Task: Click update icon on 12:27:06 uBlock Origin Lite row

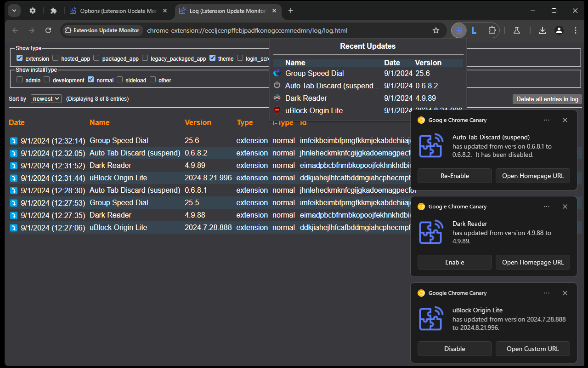Action: click(14, 228)
